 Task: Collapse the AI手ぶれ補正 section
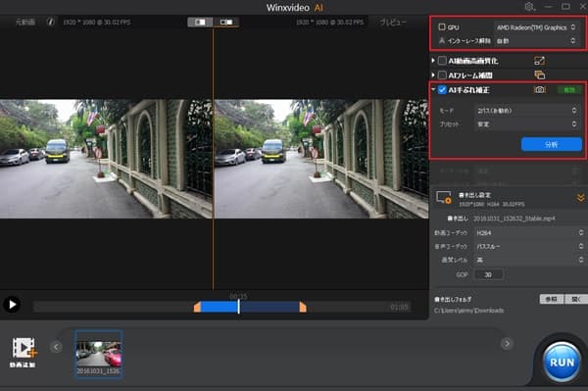[x=433, y=89]
